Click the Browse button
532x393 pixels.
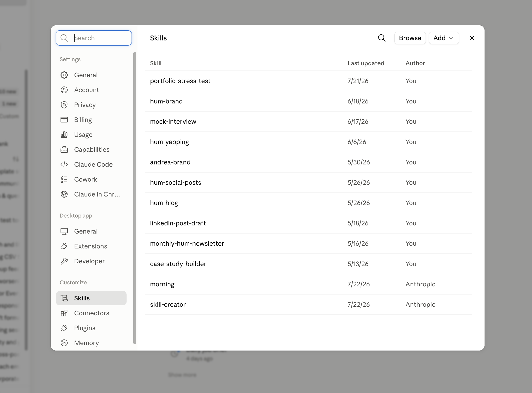click(410, 38)
